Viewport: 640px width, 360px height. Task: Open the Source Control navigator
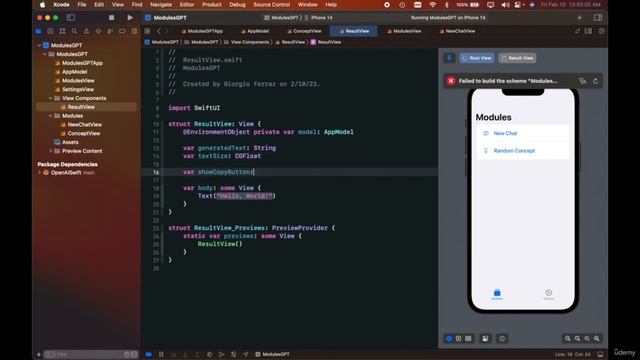click(x=50, y=31)
